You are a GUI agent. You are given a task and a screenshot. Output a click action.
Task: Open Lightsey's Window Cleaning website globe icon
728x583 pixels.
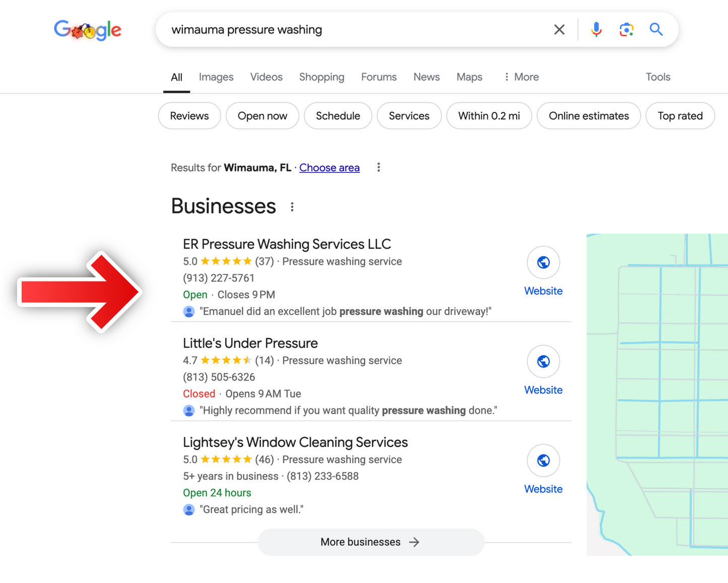click(x=543, y=461)
